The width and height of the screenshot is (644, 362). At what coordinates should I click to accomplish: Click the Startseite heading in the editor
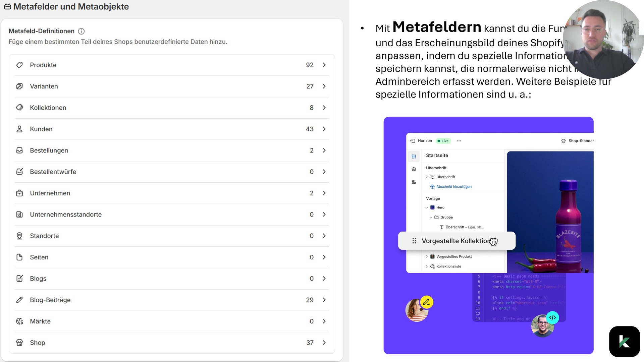click(x=437, y=156)
